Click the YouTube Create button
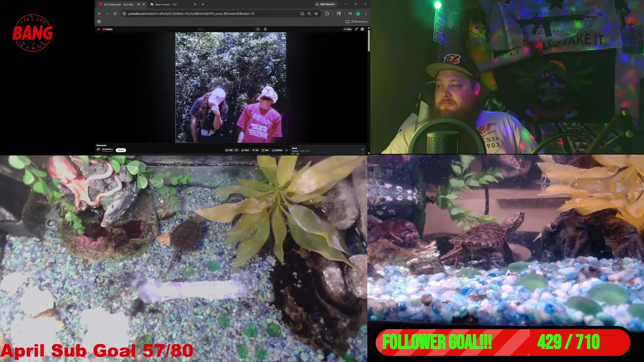644x362 pixels. point(348,29)
